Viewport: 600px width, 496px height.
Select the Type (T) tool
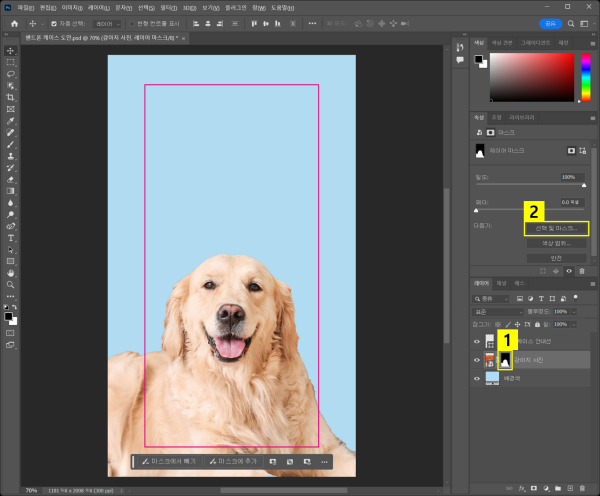pos(11,239)
